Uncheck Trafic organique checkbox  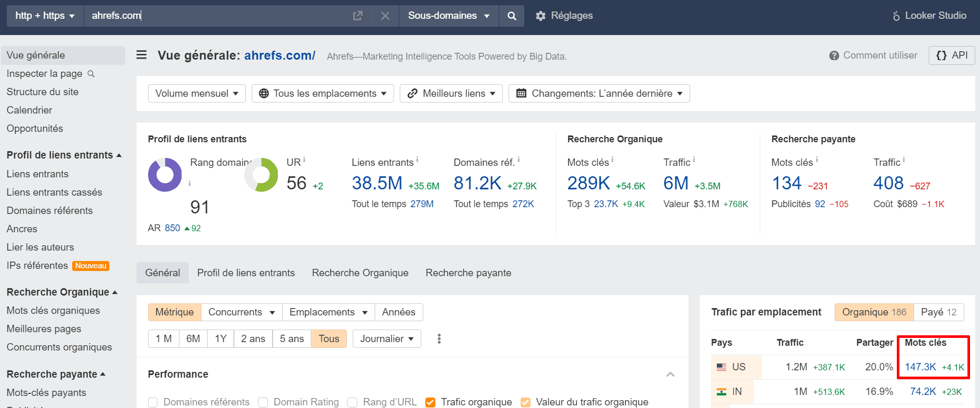coord(431,402)
